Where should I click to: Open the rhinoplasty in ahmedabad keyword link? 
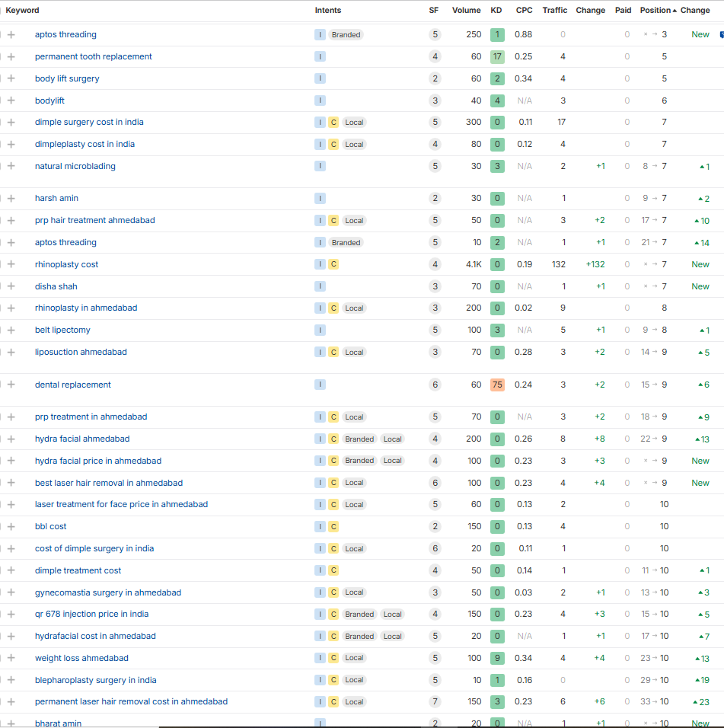click(x=86, y=308)
